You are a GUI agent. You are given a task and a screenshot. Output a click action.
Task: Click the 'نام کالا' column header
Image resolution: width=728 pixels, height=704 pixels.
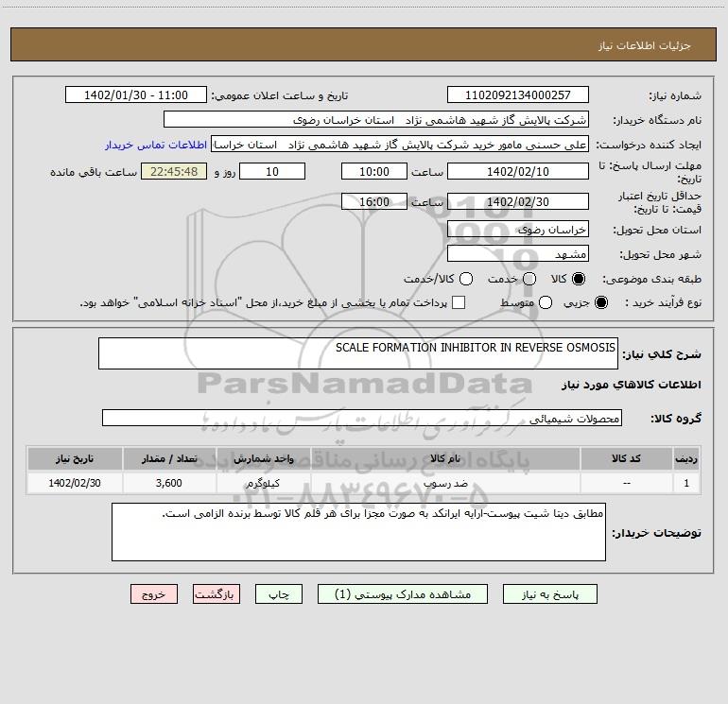458,458
